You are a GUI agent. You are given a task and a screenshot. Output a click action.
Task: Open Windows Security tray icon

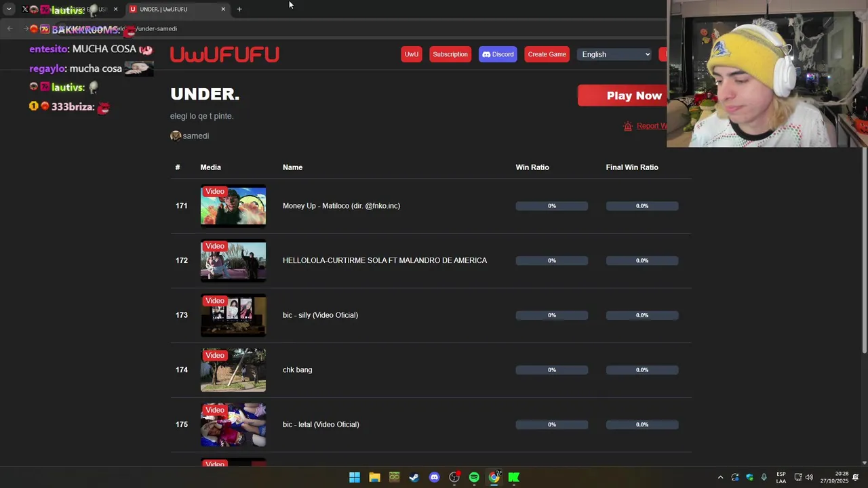pyautogui.click(x=749, y=477)
